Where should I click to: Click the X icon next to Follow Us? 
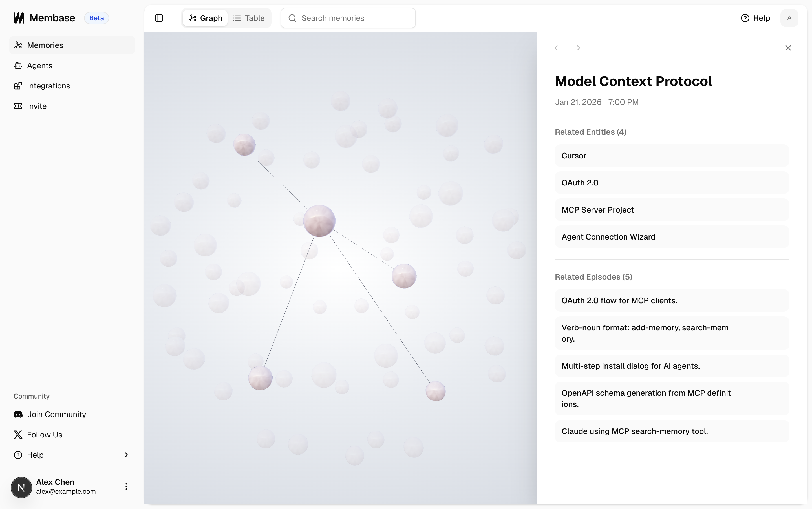point(18,435)
